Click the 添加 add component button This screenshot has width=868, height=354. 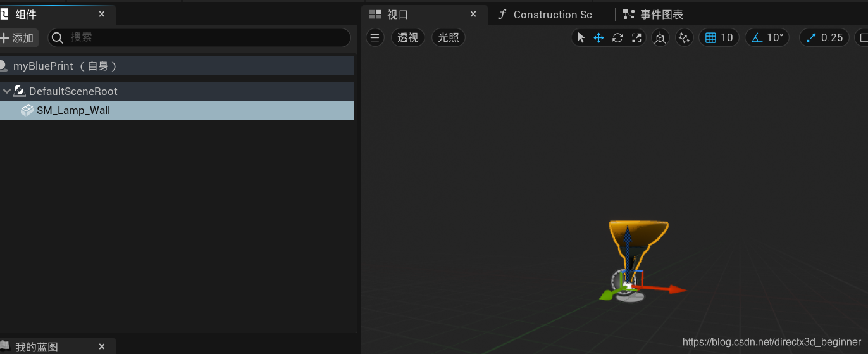[x=18, y=38]
